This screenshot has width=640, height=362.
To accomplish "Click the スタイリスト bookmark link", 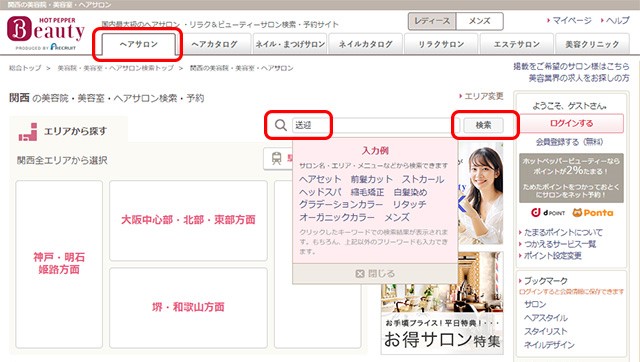I will click(x=546, y=331).
